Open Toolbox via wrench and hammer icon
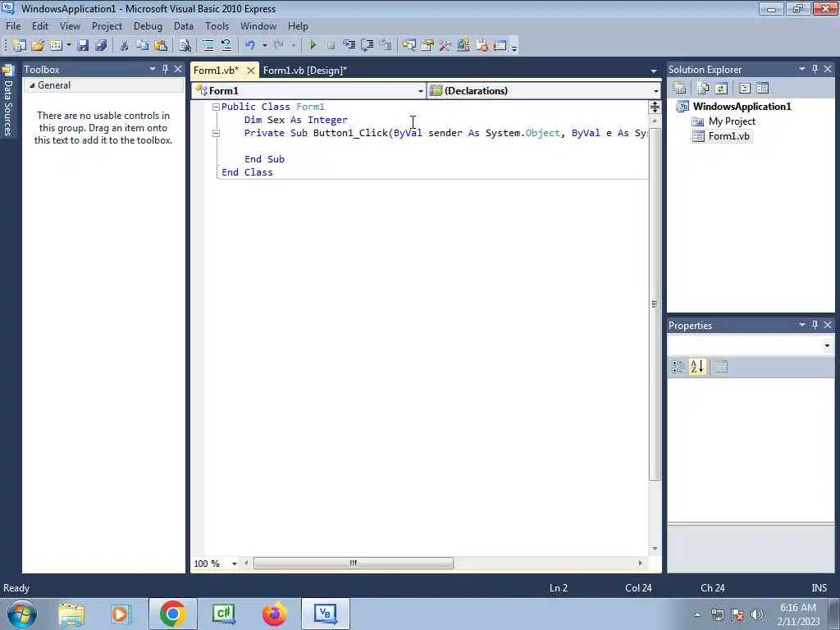840x630 pixels. pyautogui.click(x=445, y=46)
